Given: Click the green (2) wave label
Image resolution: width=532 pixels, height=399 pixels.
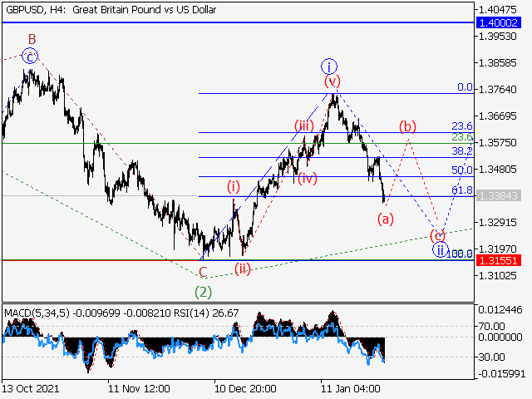Looking at the screenshot, I should [203, 292].
